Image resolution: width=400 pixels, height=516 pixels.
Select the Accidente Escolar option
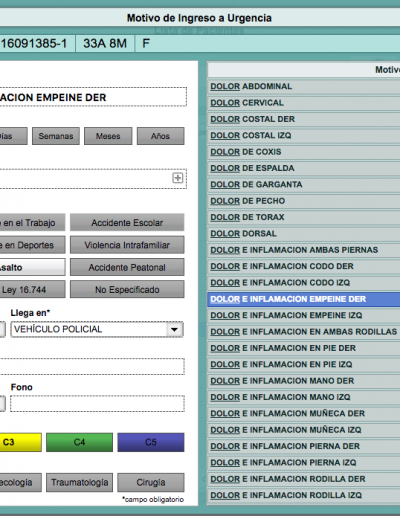coord(127,222)
